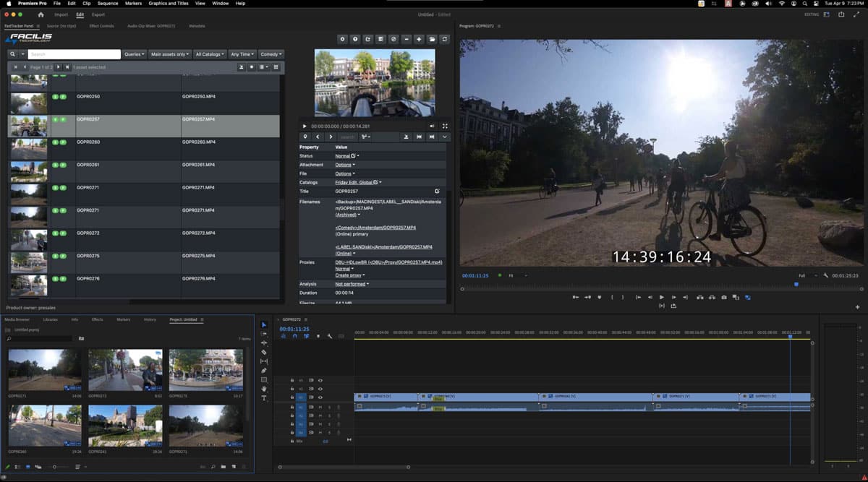Image resolution: width=868 pixels, height=482 pixels.
Task: Select the Rectangle tool
Action: 263,379
